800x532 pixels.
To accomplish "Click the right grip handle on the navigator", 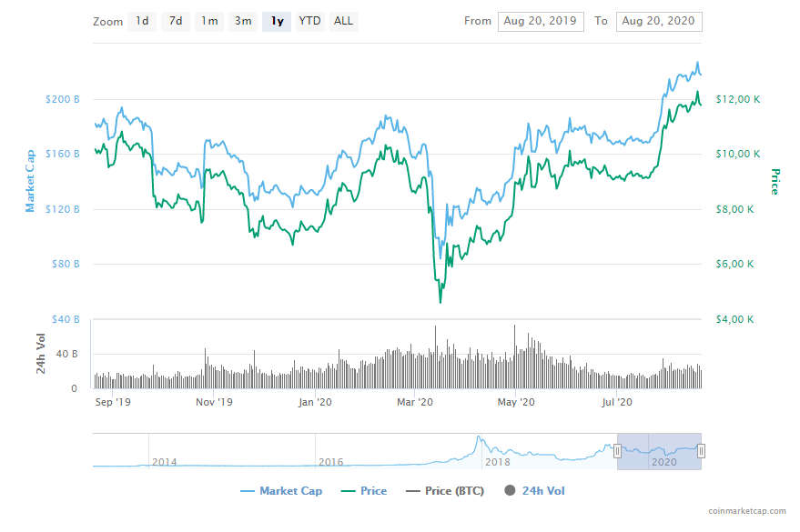I will [x=701, y=449].
